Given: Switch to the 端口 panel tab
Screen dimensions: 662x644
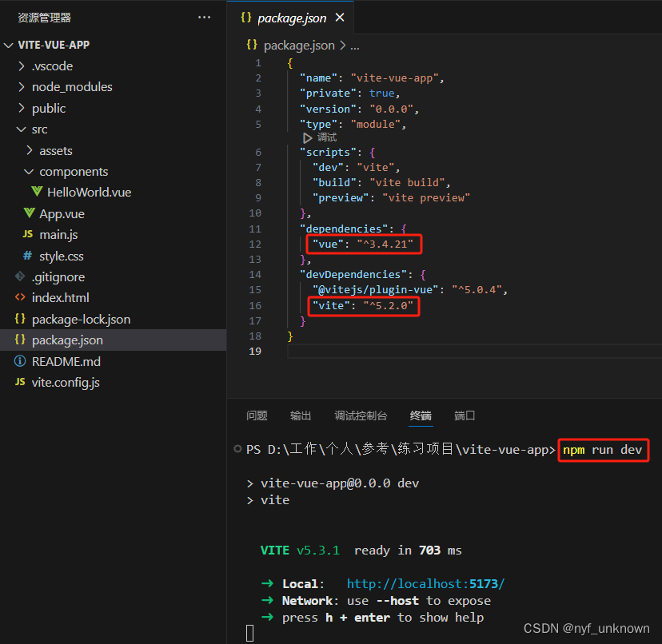Looking at the screenshot, I should (465, 415).
